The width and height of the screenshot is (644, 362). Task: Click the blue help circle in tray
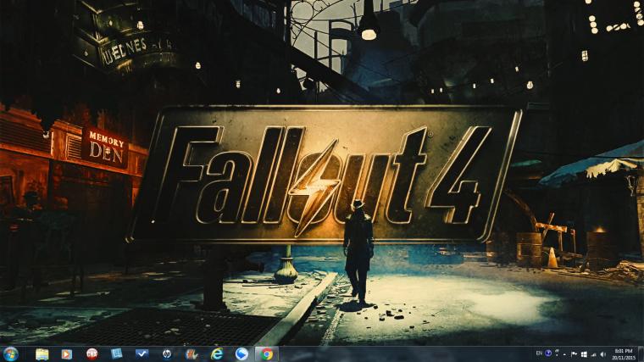548,354
